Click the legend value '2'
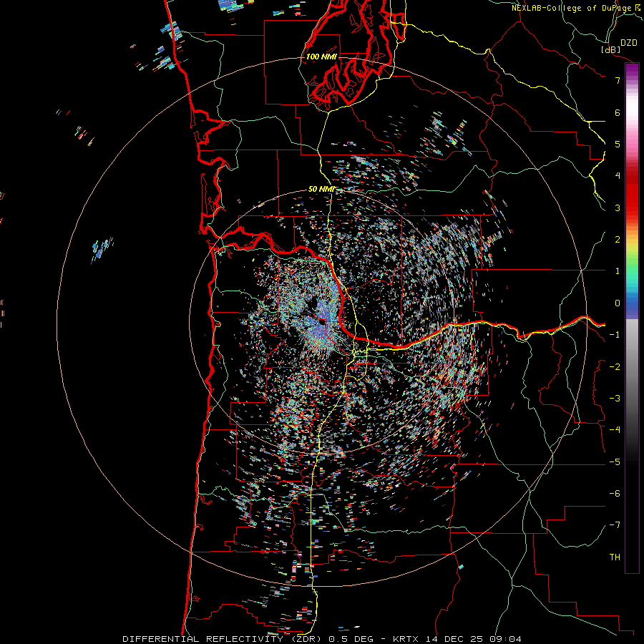Image resolution: width=644 pixels, height=644 pixels. point(618,240)
